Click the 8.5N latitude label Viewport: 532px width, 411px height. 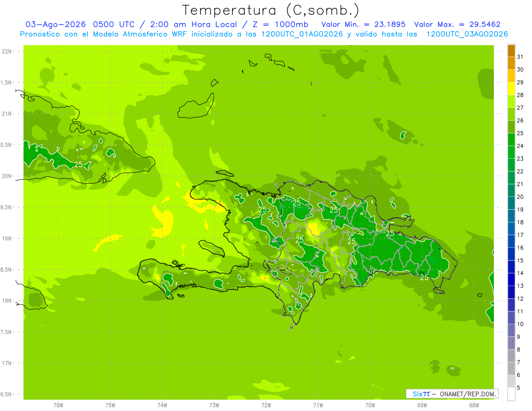coord(6,270)
